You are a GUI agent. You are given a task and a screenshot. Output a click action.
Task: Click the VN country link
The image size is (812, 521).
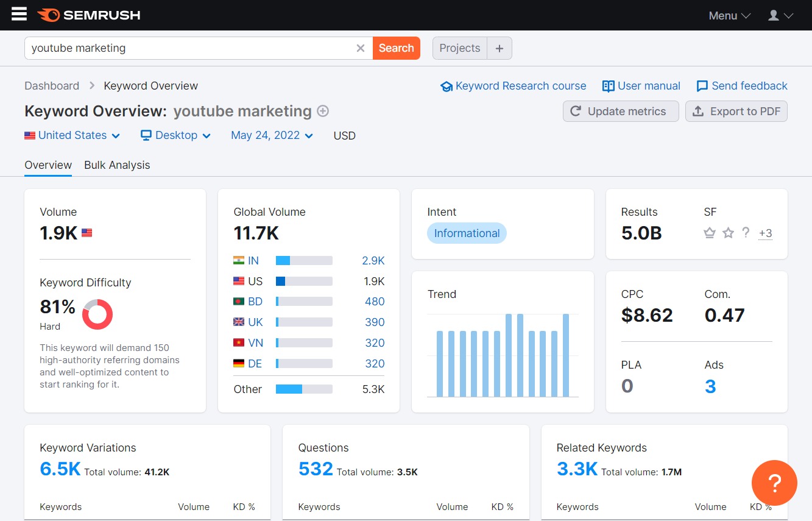pyautogui.click(x=256, y=343)
